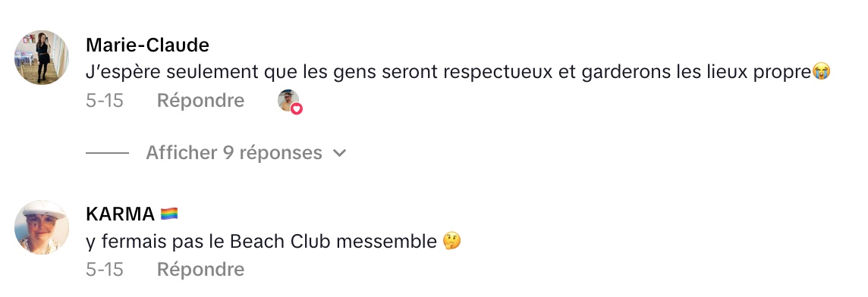868x297 pixels.
Task: Expand replies using the chevron arrow
Action: pyautogui.click(x=340, y=153)
